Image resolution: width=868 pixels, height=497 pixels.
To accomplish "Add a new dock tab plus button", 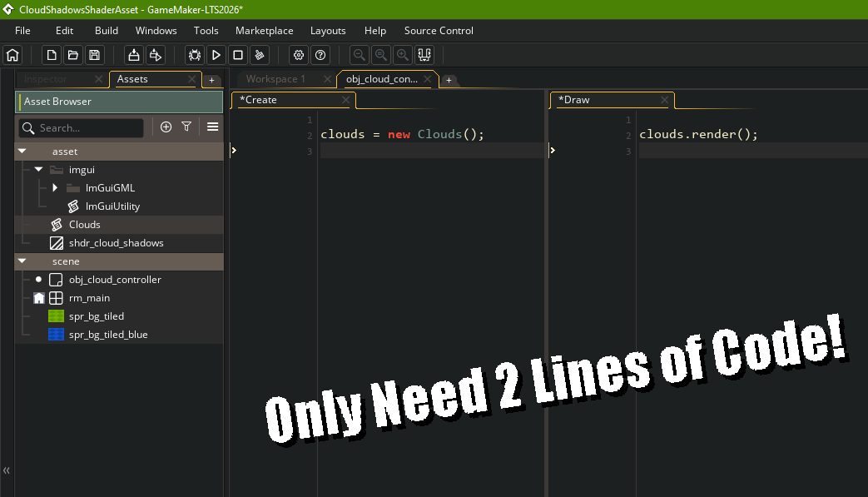I will point(211,80).
